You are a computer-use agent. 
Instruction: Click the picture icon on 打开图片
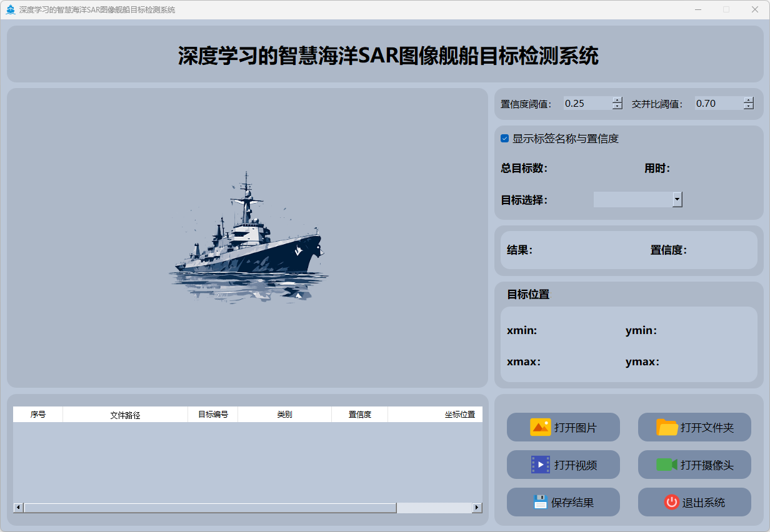(540, 427)
